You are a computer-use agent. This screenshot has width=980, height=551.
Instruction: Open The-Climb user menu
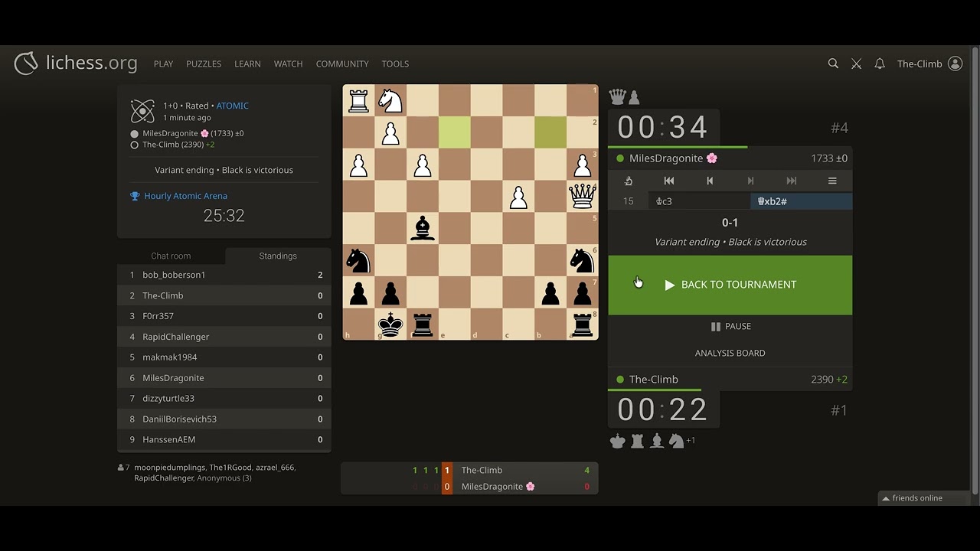pos(929,64)
